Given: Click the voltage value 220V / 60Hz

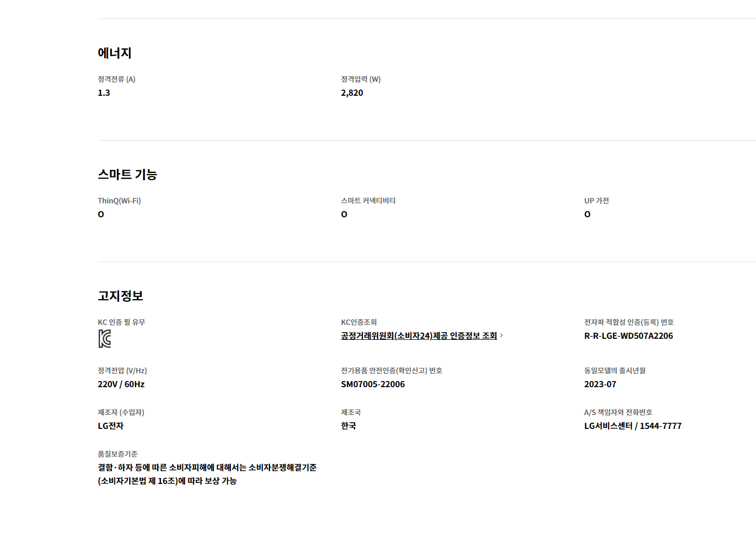Looking at the screenshot, I should coord(121,384).
